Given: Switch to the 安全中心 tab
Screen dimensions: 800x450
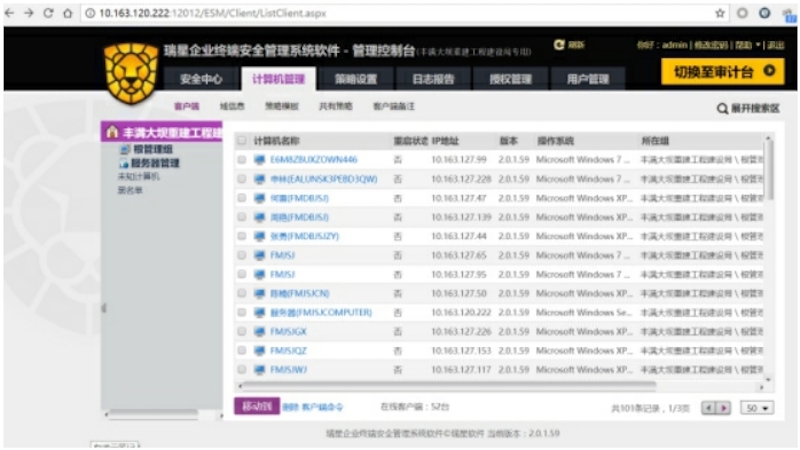Looking at the screenshot, I should [201, 79].
